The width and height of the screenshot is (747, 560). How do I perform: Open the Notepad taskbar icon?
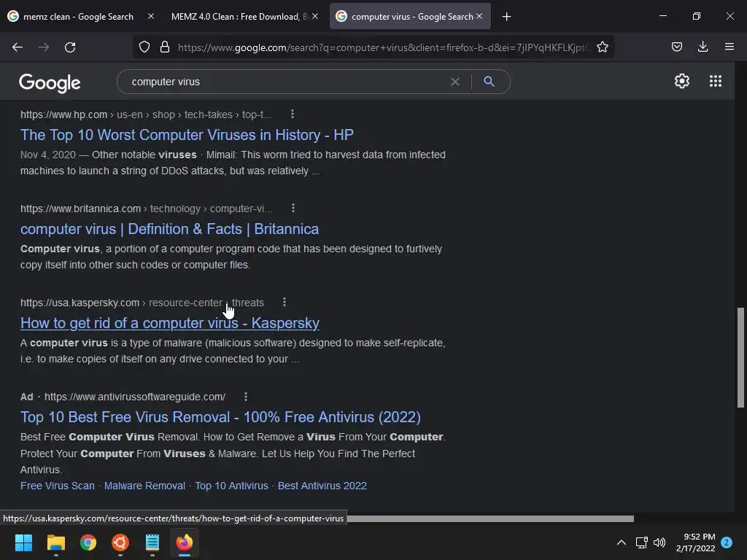coord(152,542)
